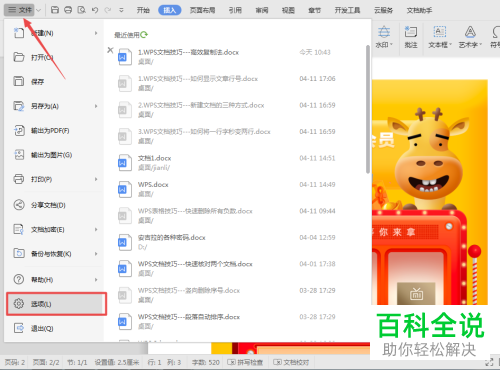Switch to the 开发工具 tab

tap(347, 10)
